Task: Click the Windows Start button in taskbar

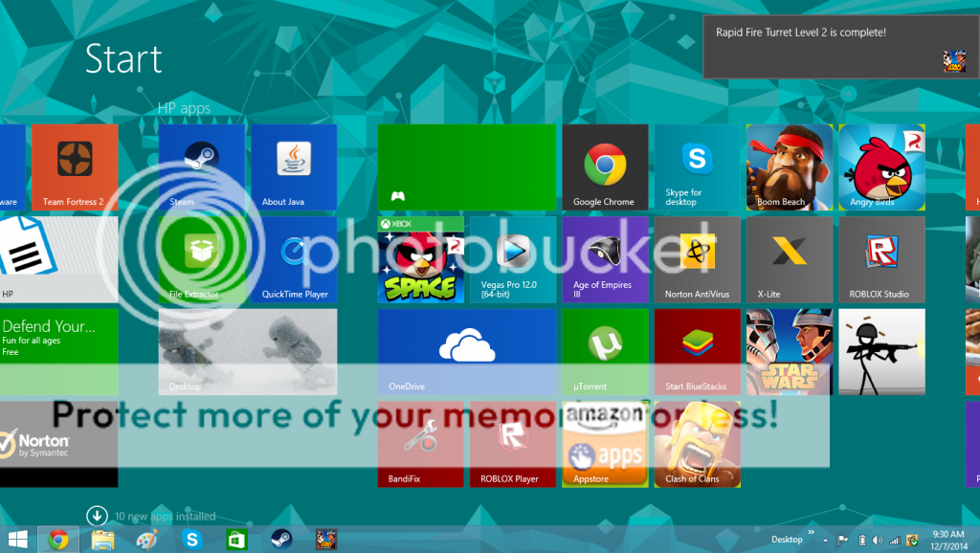Action: click(17, 540)
